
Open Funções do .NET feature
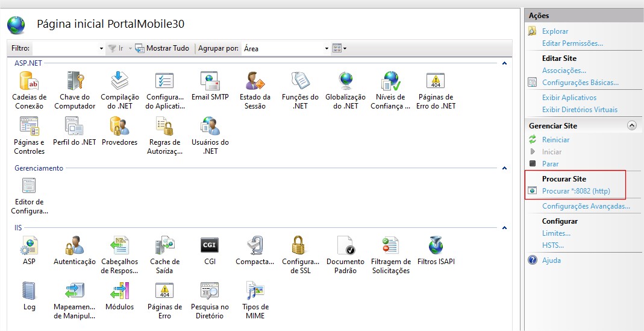pos(300,90)
